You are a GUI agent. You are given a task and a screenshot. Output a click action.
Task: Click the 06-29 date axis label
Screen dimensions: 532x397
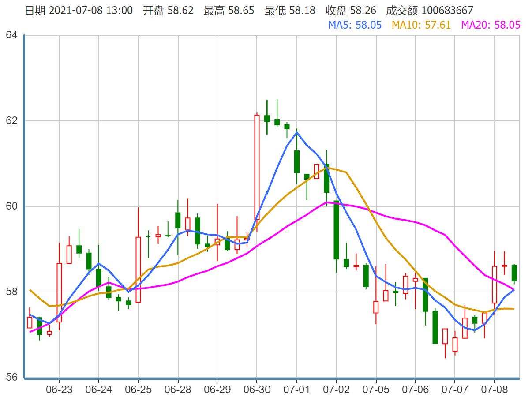(217, 390)
